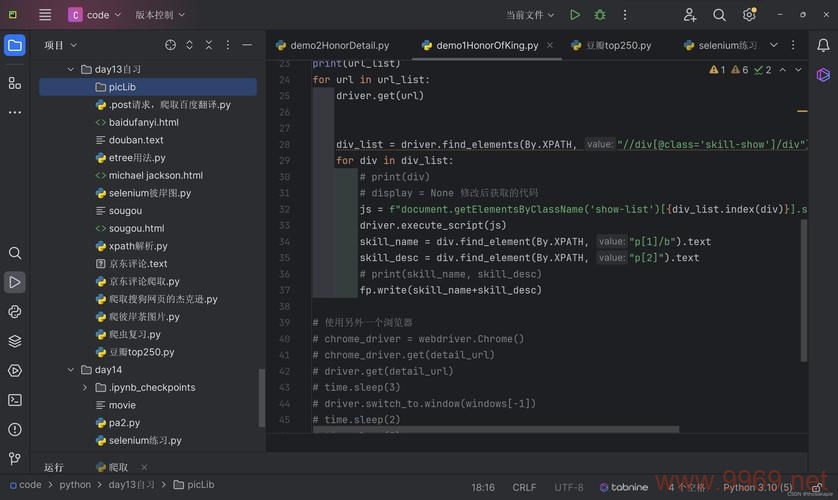Click the python breadcrumb
Image resolution: width=838 pixels, height=500 pixels.
click(75, 485)
